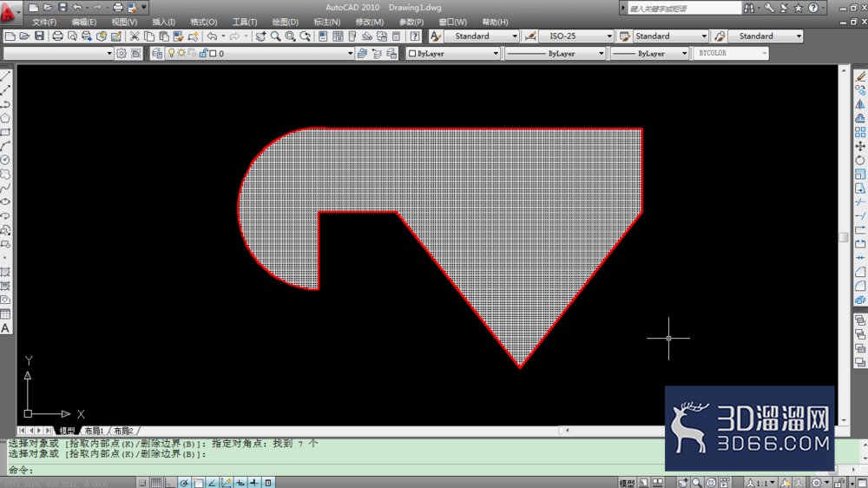Select the Polygon draw tool
The image size is (868, 488).
(x=5, y=118)
